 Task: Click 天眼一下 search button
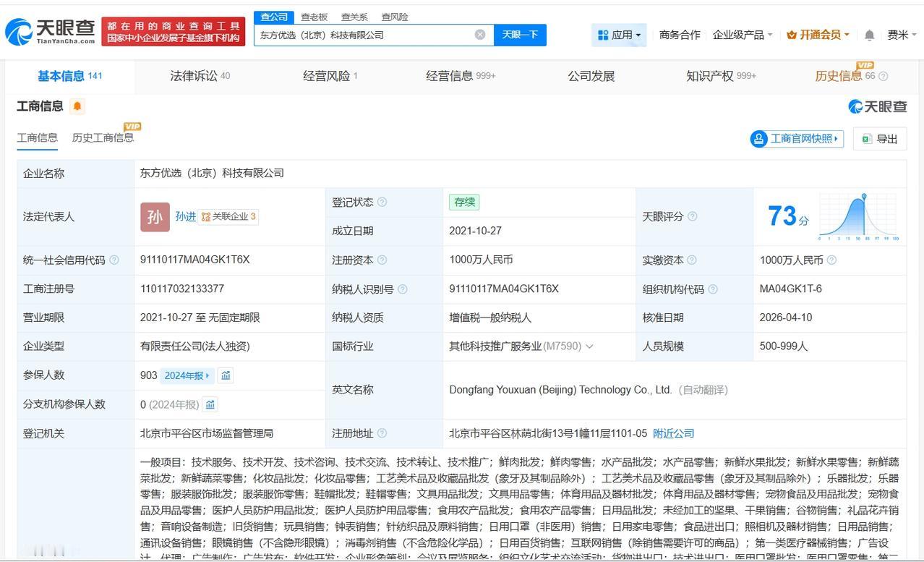pos(520,35)
